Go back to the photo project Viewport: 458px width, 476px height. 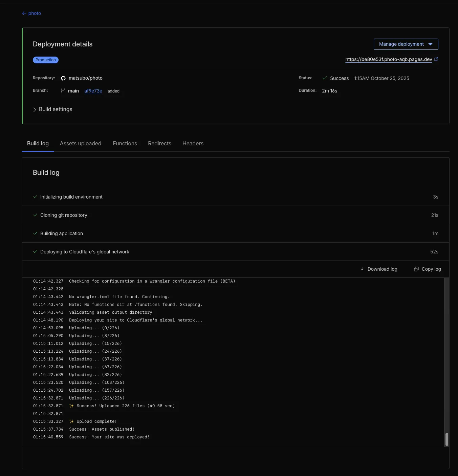[31, 13]
